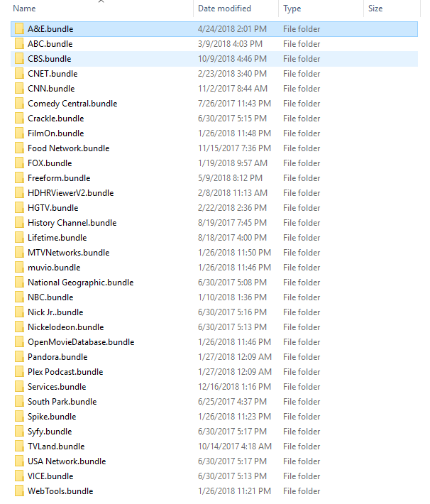Select the Spike.bundle name
The height and width of the screenshot is (504, 430).
click(52, 417)
